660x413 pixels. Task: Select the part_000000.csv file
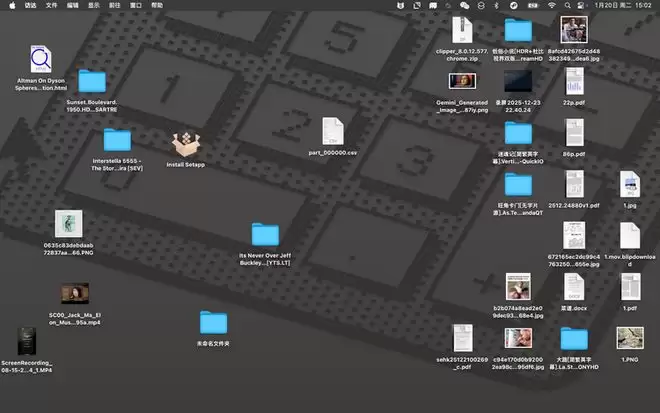tap(333, 134)
